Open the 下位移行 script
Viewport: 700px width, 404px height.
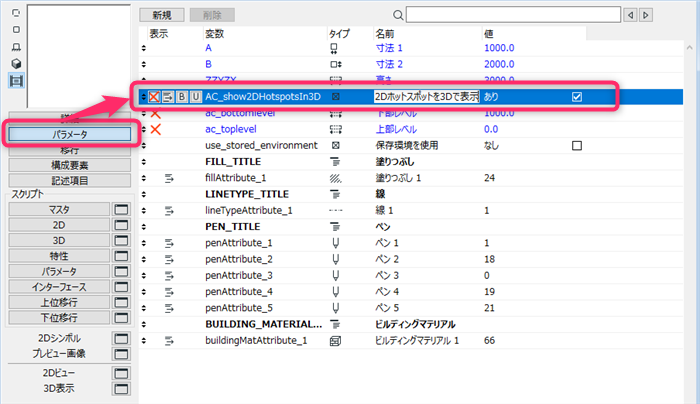(59, 318)
